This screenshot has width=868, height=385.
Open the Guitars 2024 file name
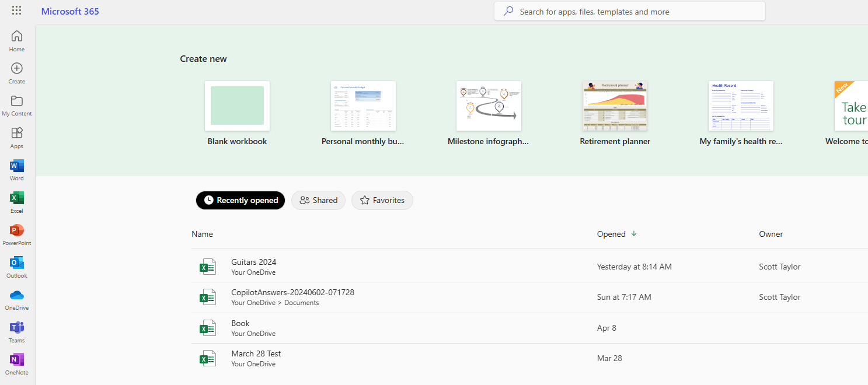click(253, 262)
